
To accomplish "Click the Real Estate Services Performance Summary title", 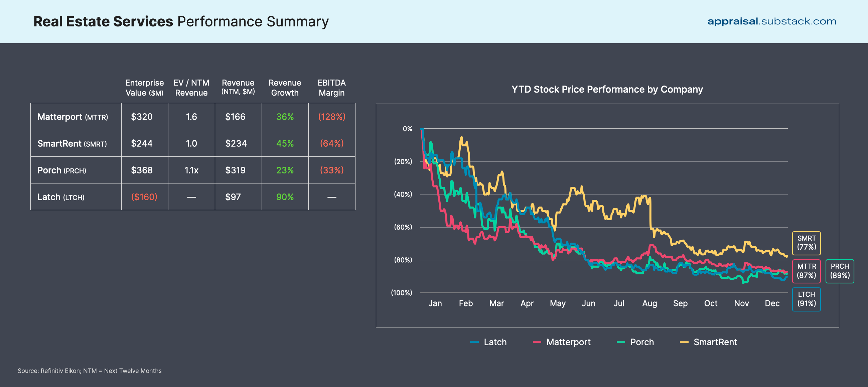I will pyautogui.click(x=181, y=22).
